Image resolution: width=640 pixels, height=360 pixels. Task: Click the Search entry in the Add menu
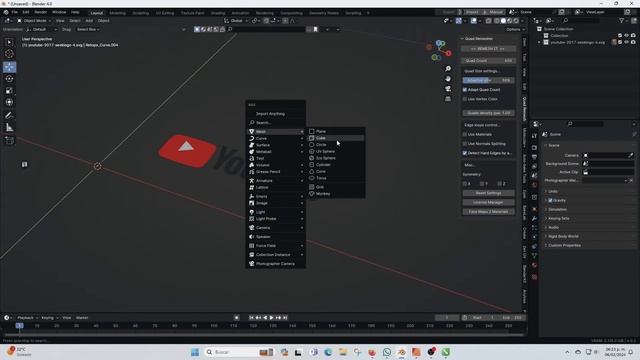(x=276, y=122)
